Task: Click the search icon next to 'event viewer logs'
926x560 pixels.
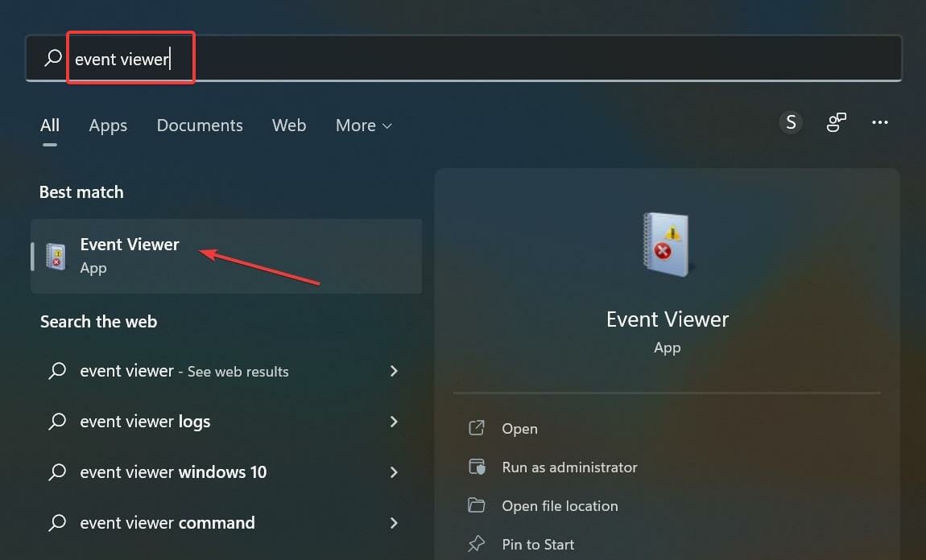Action: [x=57, y=422]
